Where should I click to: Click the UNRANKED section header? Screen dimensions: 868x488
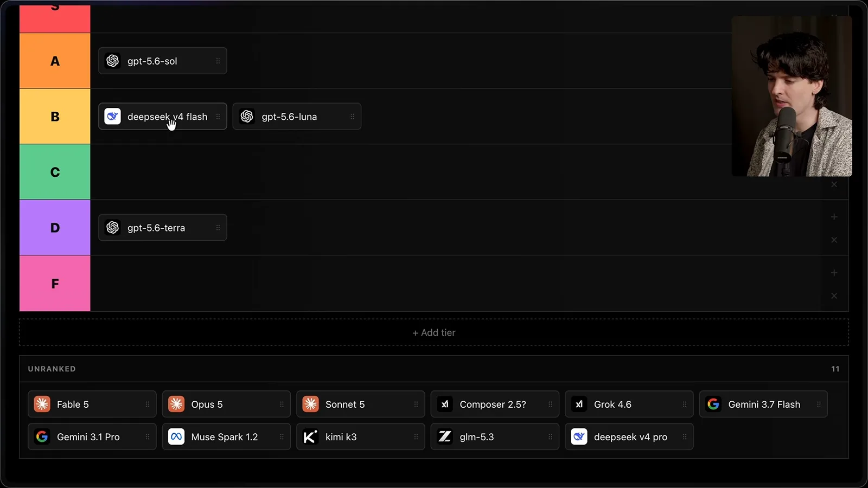52,369
